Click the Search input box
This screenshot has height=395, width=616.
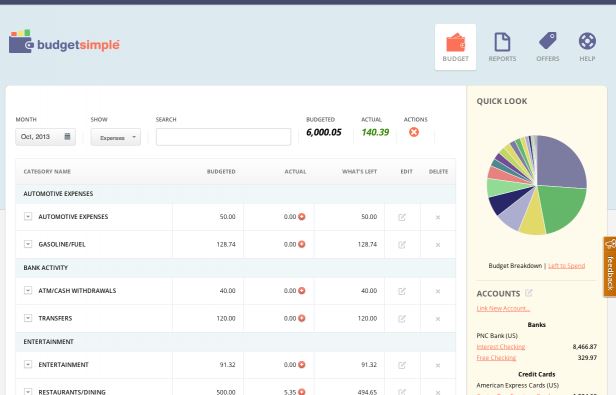pos(223,137)
